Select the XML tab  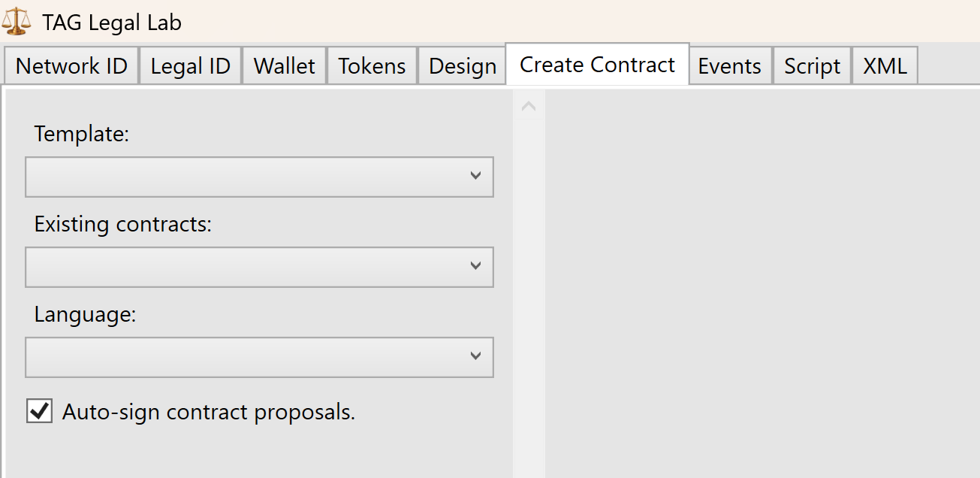(x=885, y=65)
